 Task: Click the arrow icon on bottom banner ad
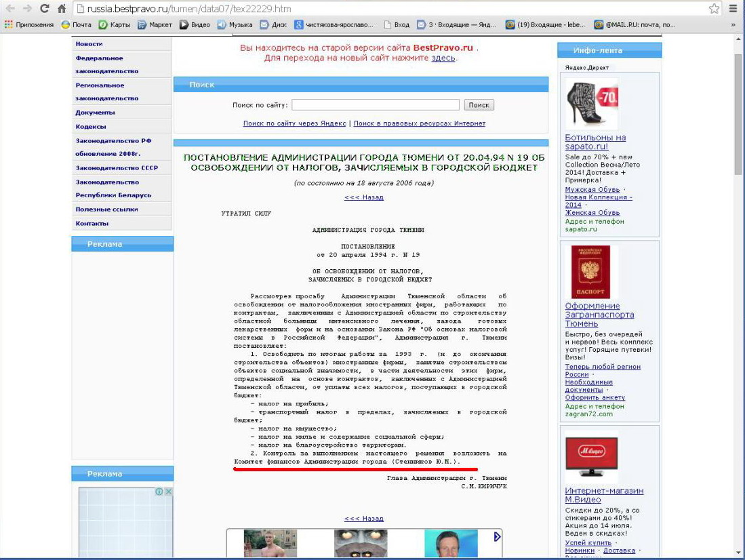click(496, 536)
